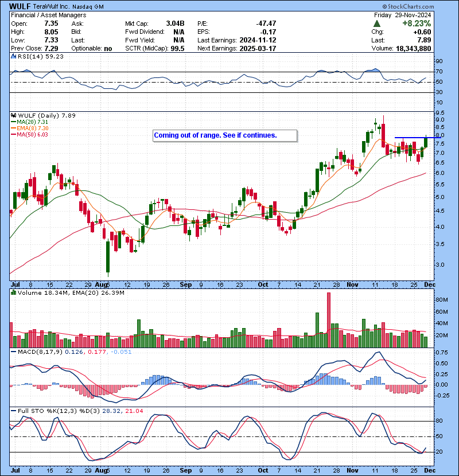The height and width of the screenshot is (476, 459).
Task: Click the Volume value 18,343,880
Action: (414, 48)
